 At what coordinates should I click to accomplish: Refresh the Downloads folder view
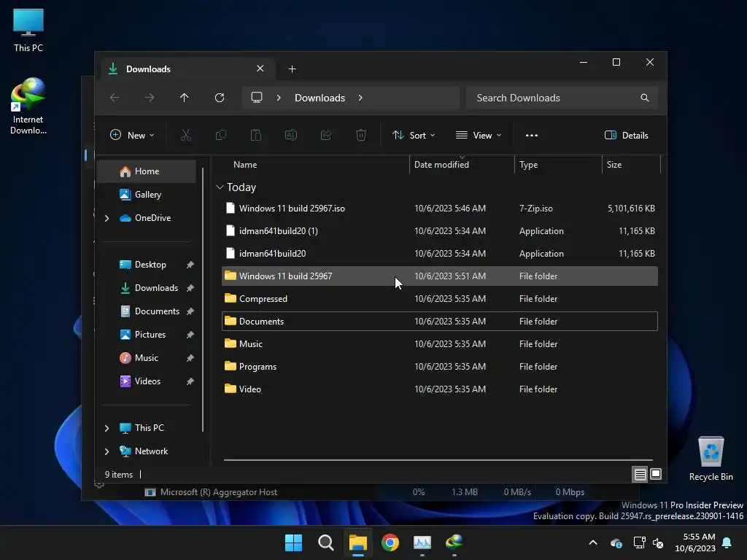[220, 98]
